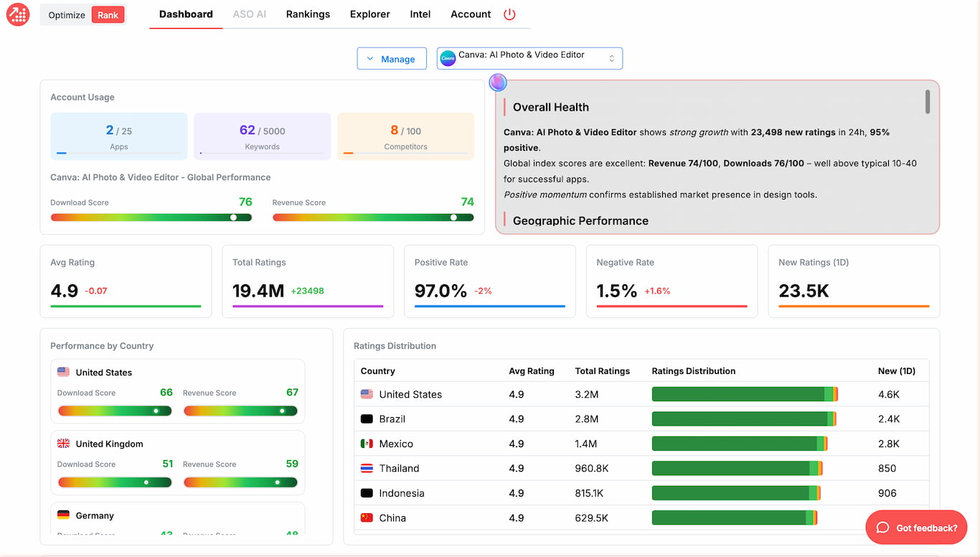Click the Got feedback? button
The width and height of the screenshot is (980, 557).
click(916, 528)
